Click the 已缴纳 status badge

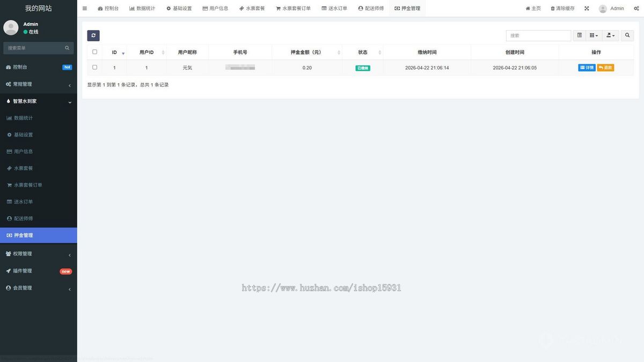363,68
